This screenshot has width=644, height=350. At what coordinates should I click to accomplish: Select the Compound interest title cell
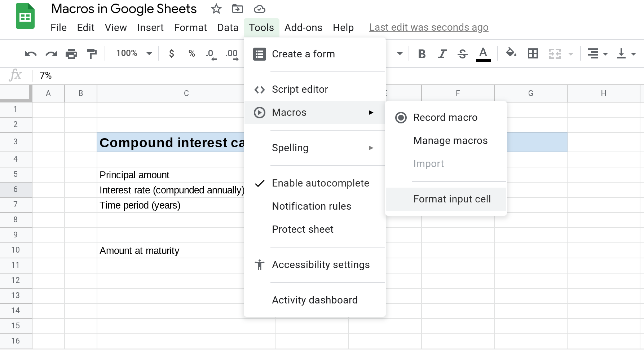[170, 143]
